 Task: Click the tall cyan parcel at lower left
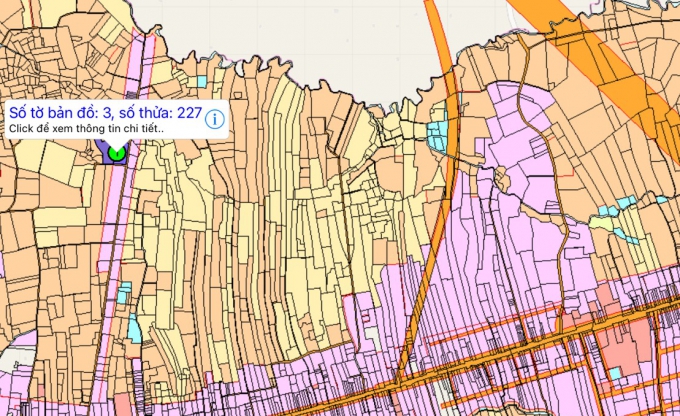(134, 328)
